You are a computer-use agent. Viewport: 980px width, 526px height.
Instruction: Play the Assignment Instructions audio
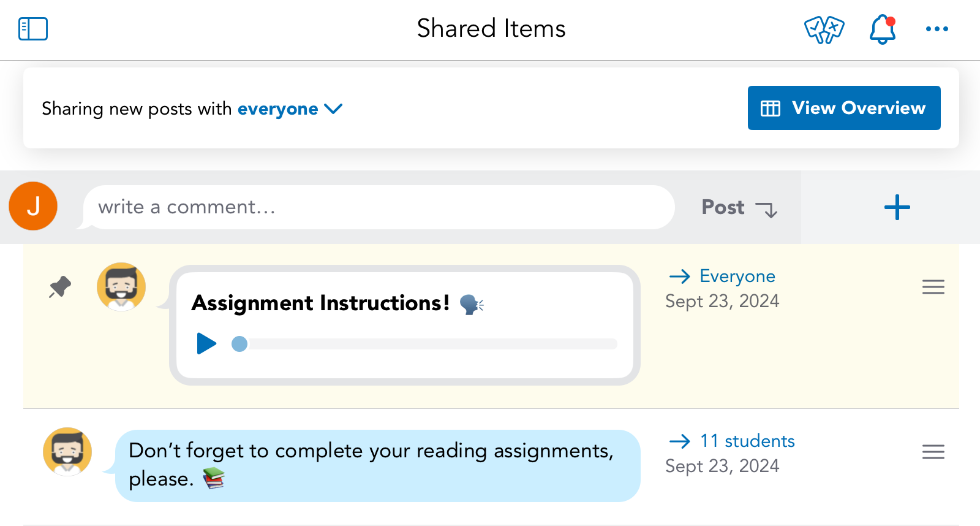pyautogui.click(x=206, y=344)
